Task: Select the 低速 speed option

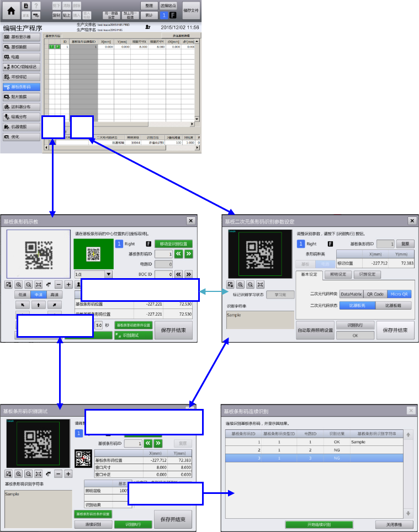Action: pos(23,295)
